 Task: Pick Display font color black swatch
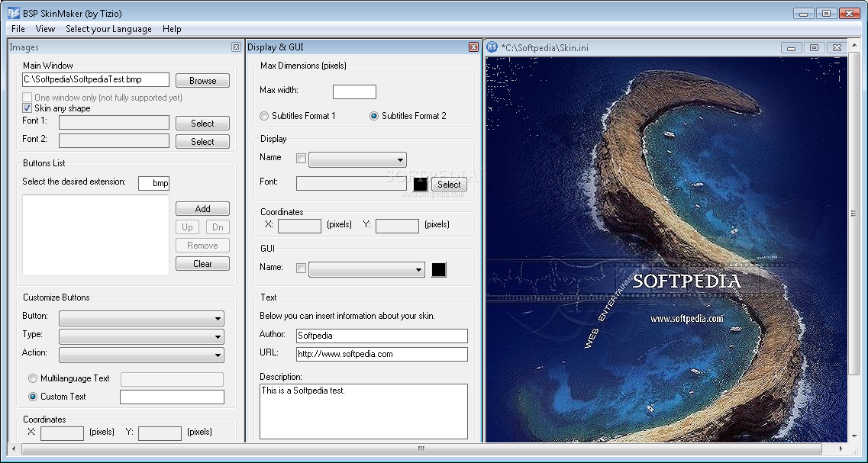[421, 184]
